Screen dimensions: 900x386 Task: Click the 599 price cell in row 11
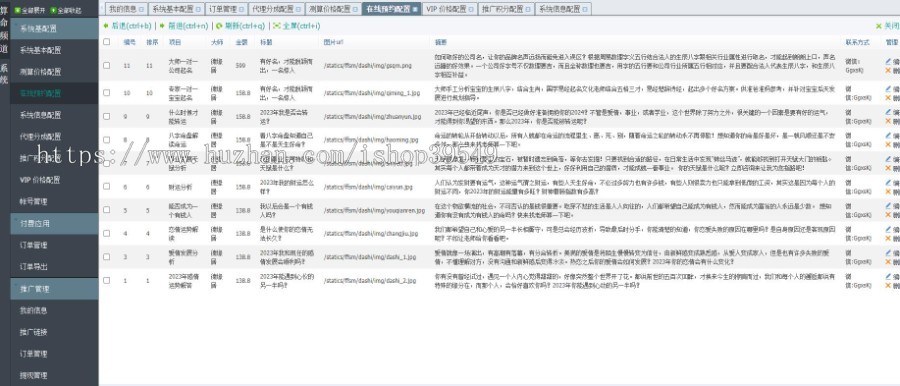240,65
